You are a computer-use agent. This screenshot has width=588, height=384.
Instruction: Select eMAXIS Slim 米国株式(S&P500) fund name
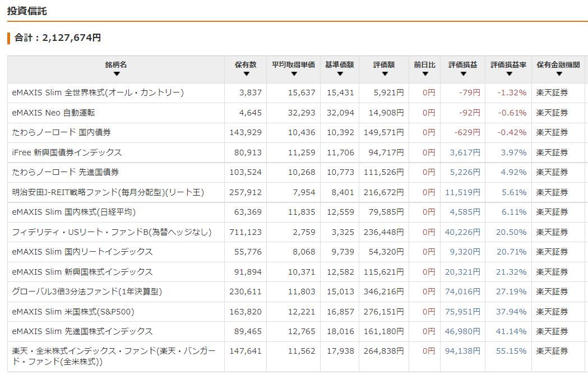73,312
